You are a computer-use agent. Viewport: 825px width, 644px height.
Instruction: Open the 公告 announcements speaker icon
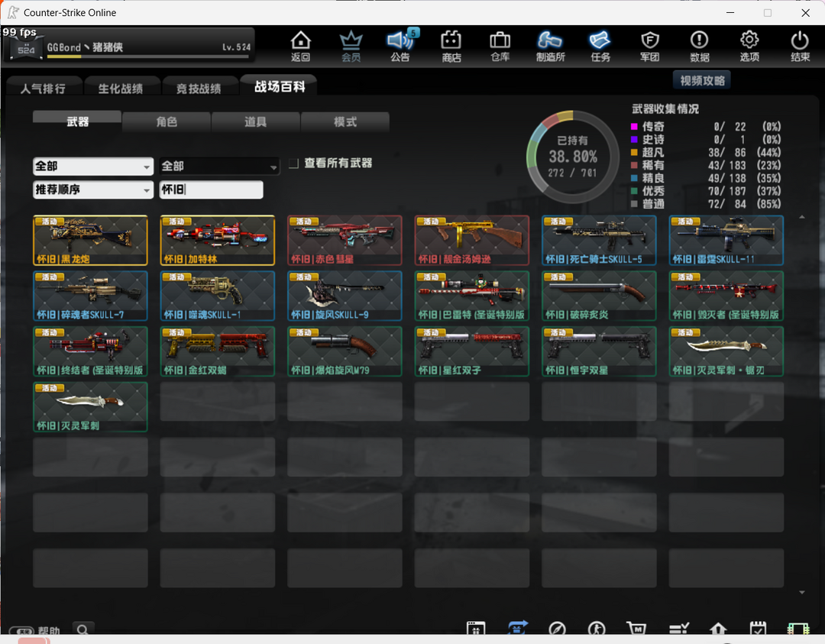pyautogui.click(x=400, y=47)
